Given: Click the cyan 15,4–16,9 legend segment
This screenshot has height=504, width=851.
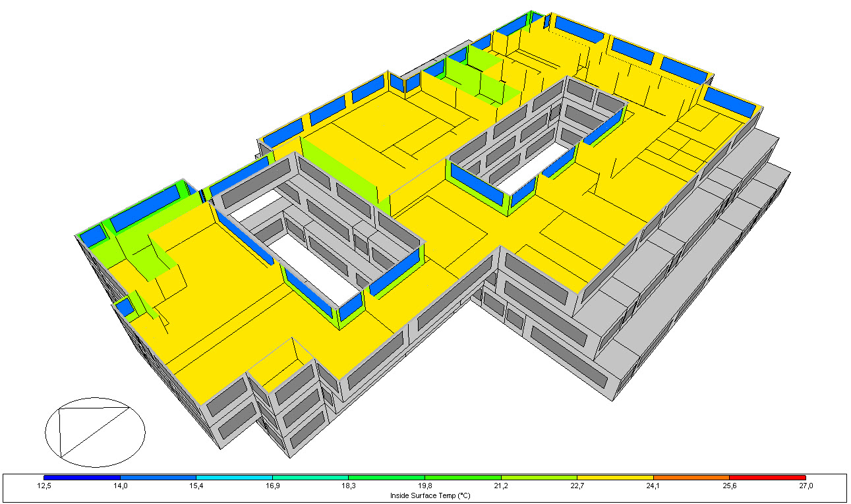Looking at the screenshot, I should 234,477.
